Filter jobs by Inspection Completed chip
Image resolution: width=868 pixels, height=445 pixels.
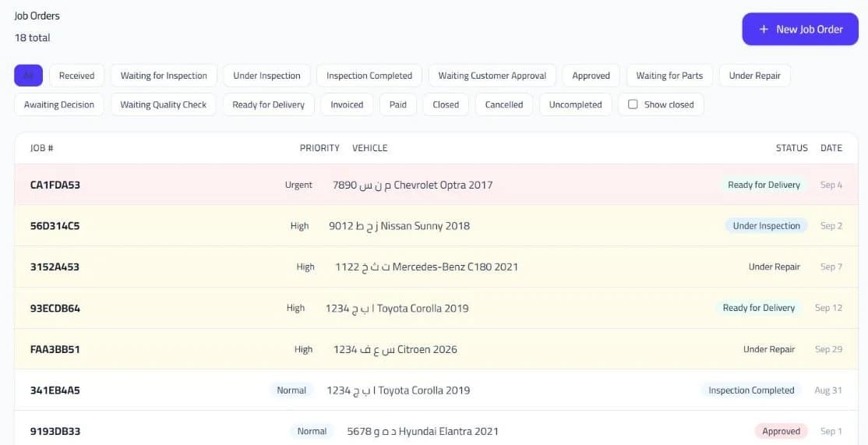click(x=369, y=76)
